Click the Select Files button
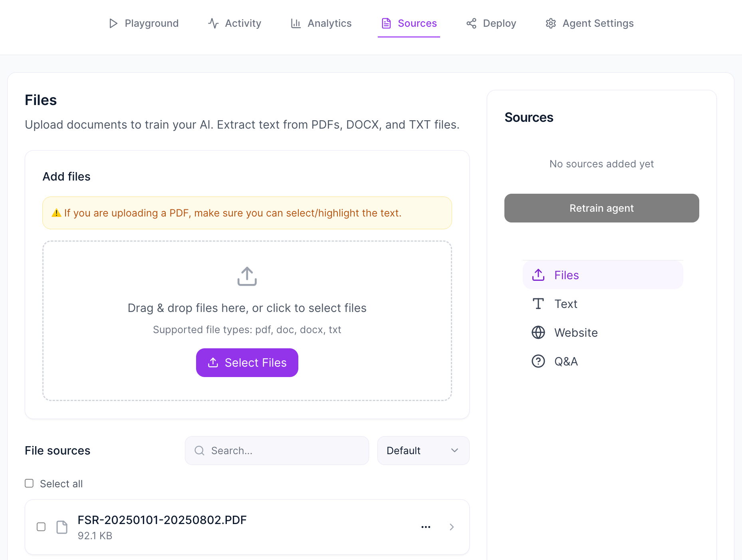 (247, 363)
